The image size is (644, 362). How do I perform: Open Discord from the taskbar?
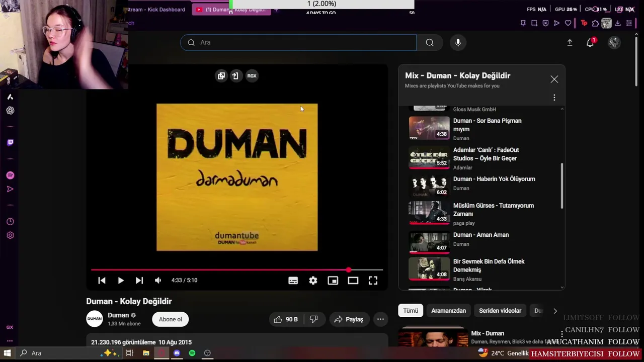(177, 353)
